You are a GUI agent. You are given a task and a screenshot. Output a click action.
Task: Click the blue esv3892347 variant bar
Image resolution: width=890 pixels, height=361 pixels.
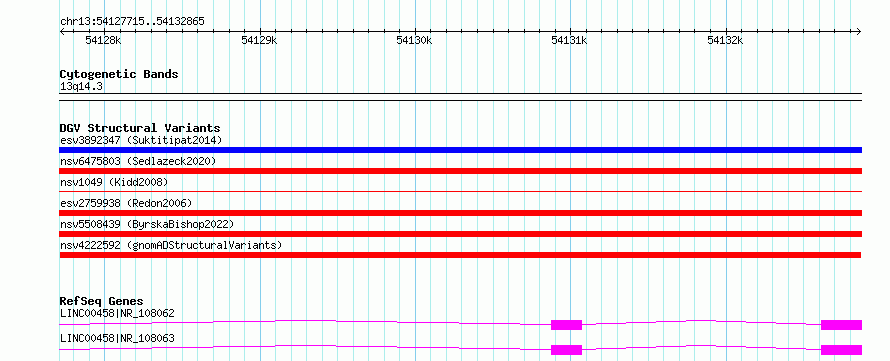click(x=460, y=150)
